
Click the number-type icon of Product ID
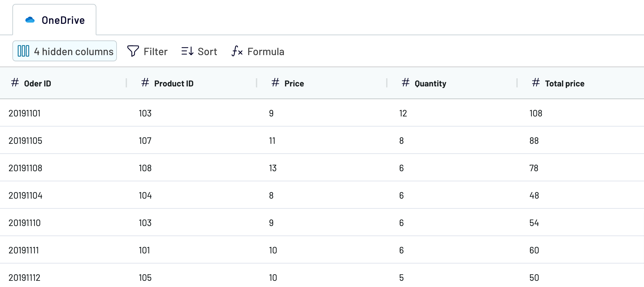coord(145,83)
